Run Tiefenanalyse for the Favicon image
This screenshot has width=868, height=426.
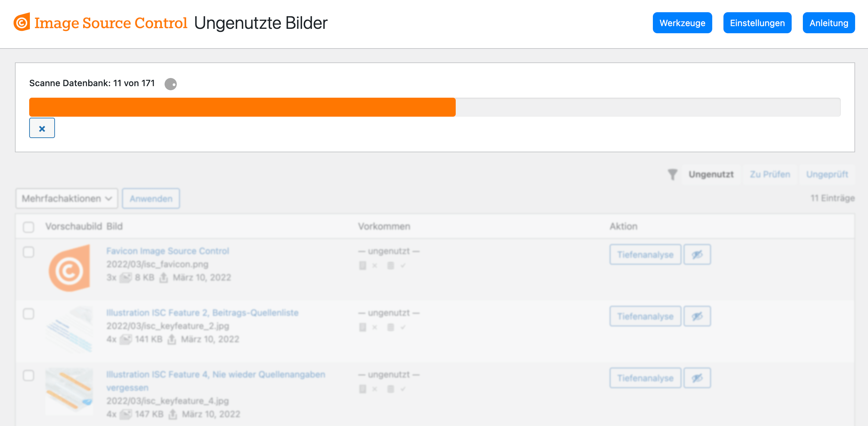(645, 254)
